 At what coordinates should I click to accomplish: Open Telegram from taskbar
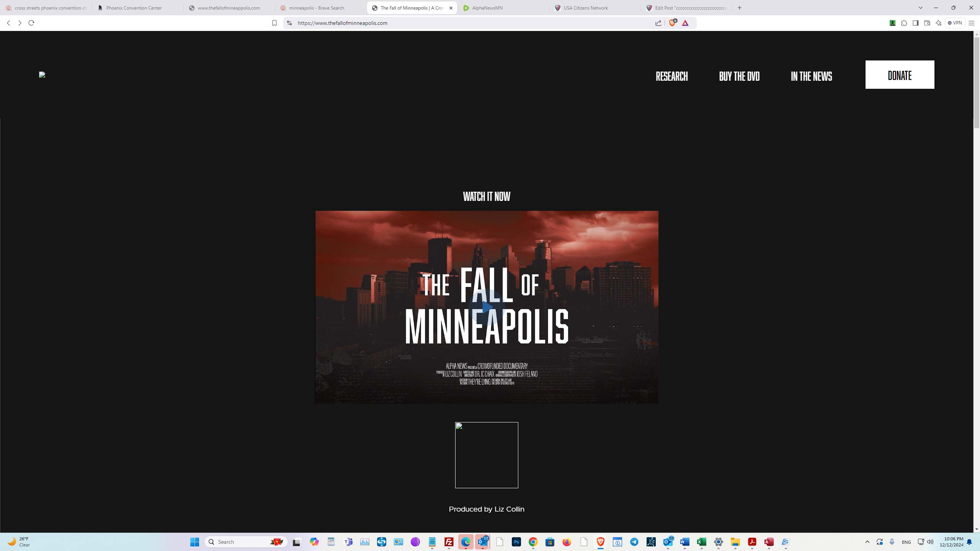(x=634, y=542)
